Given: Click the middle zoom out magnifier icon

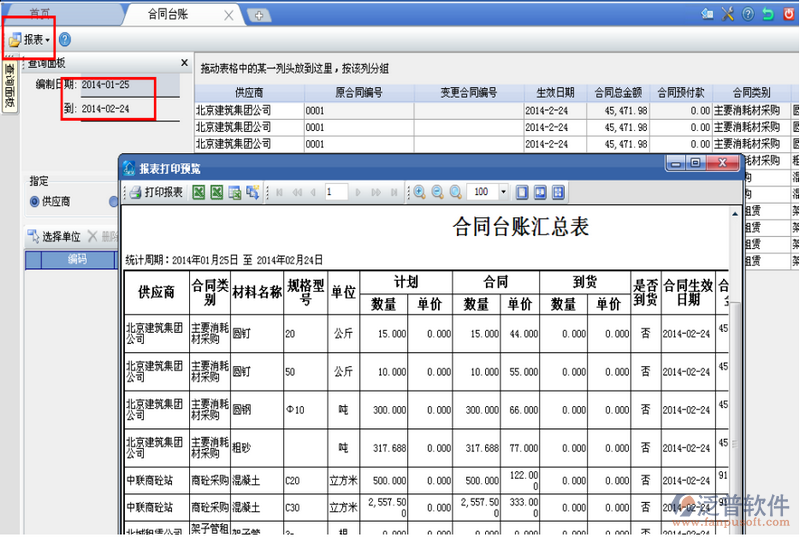Looking at the screenshot, I should (x=438, y=192).
